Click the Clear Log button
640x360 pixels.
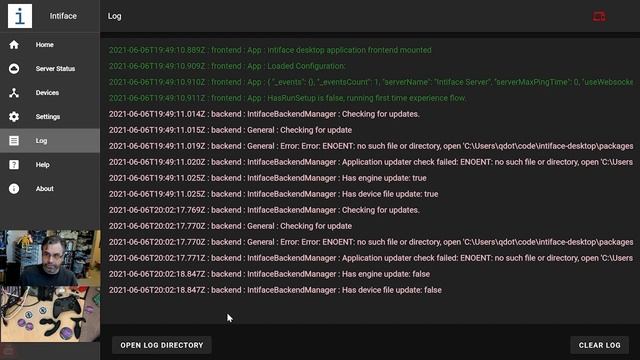600,345
